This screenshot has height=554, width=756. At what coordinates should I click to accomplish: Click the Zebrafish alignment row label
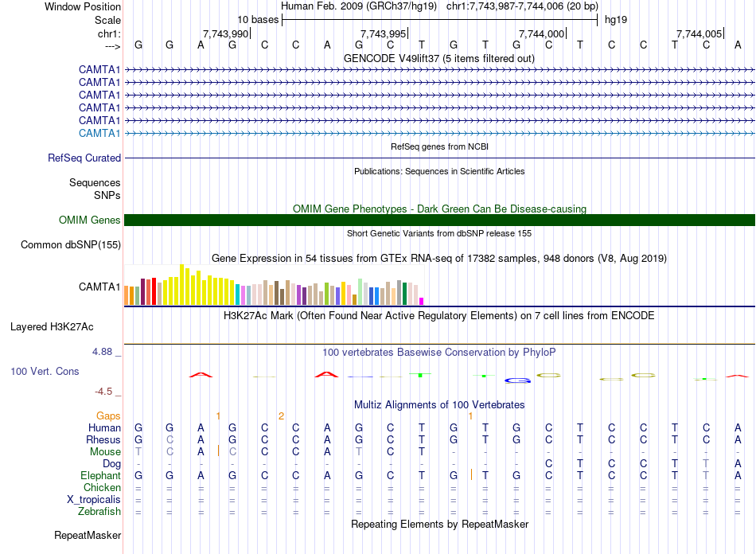pos(99,512)
